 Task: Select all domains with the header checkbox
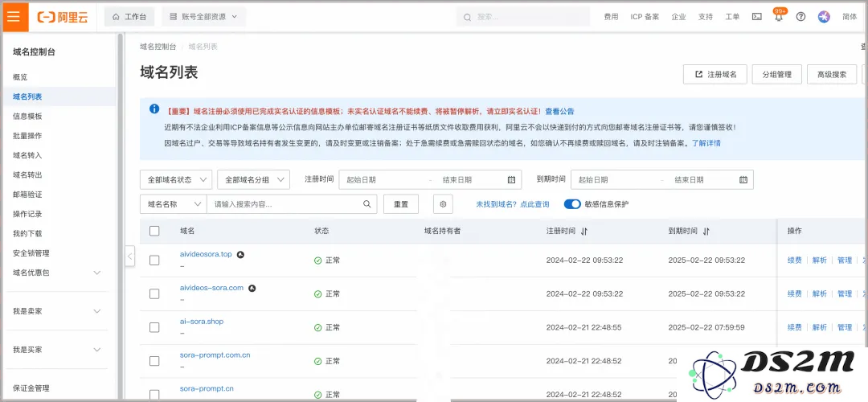point(154,231)
